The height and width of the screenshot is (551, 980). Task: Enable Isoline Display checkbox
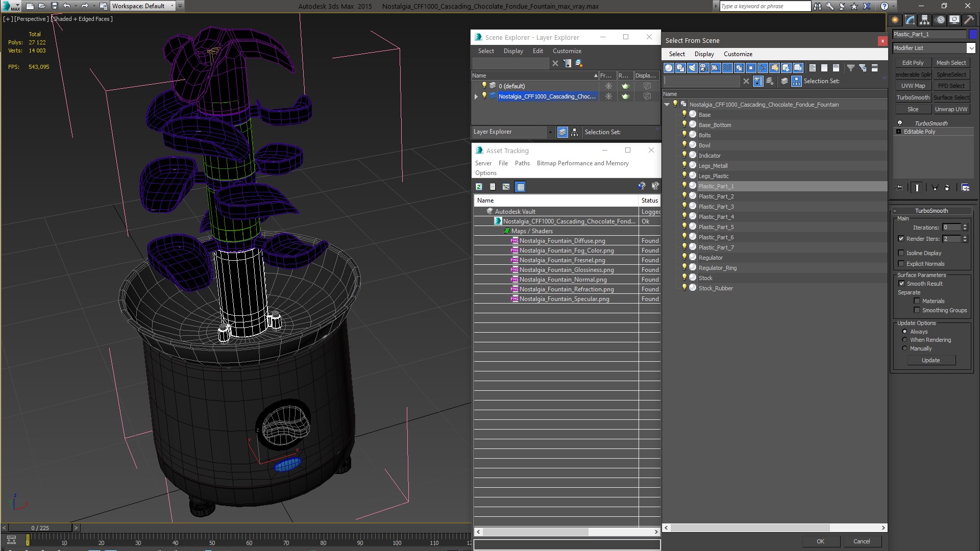pyautogui.click(x=901, y=253)
